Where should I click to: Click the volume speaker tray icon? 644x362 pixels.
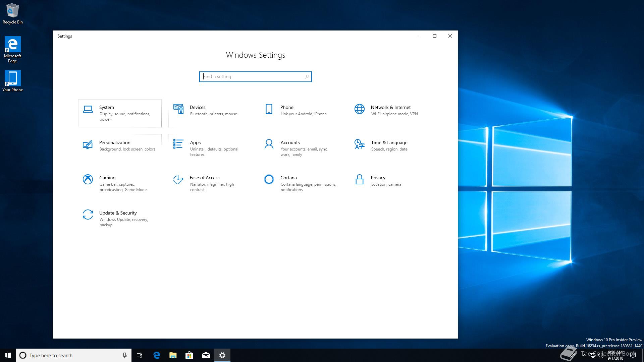click(x=600, y=356)
